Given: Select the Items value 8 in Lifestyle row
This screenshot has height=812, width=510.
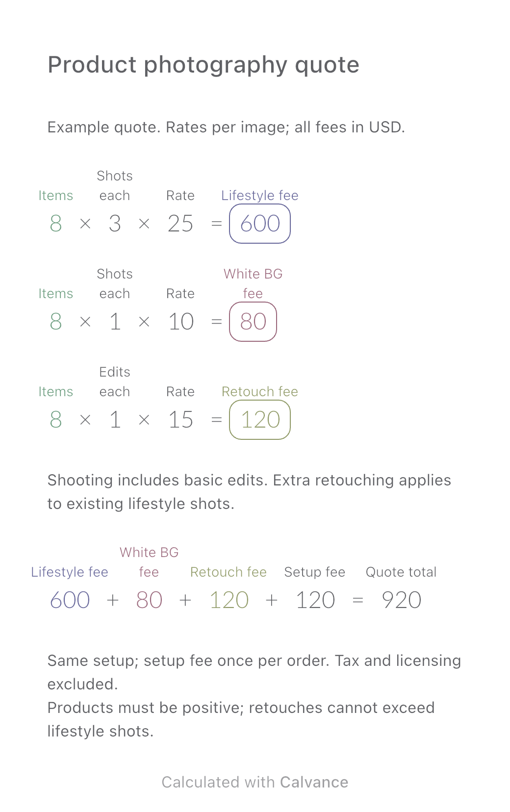Looking at the screenshot, I should [56, 224].
